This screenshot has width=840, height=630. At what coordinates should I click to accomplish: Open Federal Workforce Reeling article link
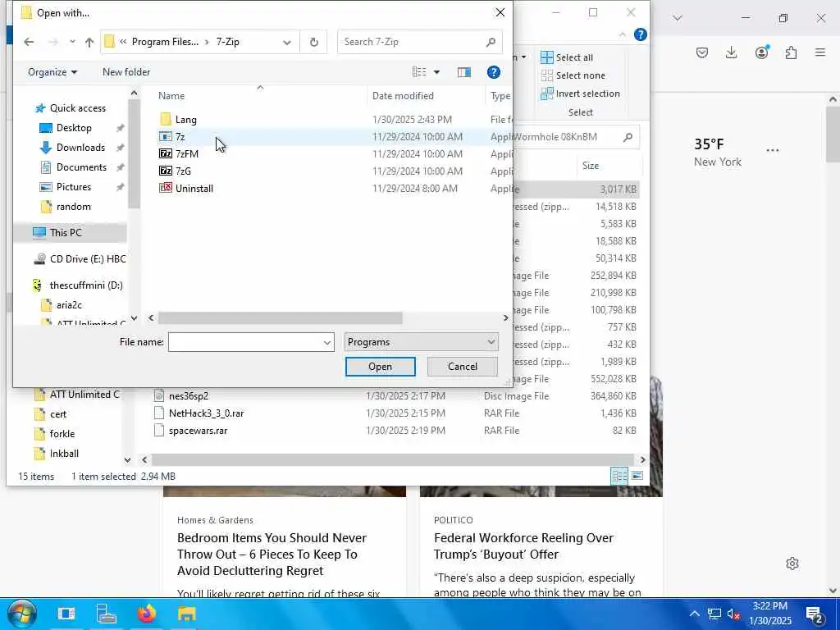tap(523, 546)
